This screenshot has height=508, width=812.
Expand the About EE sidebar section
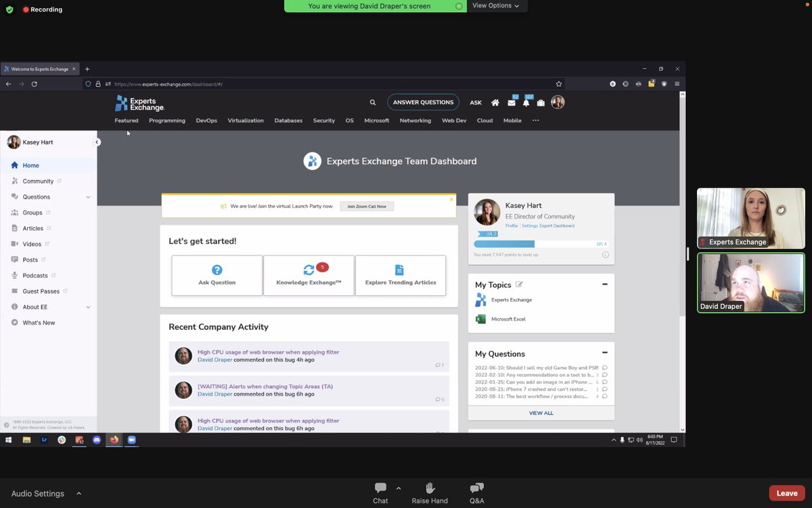(88, 307)
